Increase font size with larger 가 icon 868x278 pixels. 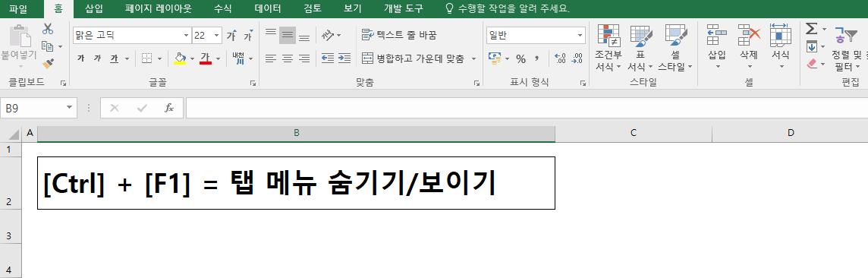(232, 36)
